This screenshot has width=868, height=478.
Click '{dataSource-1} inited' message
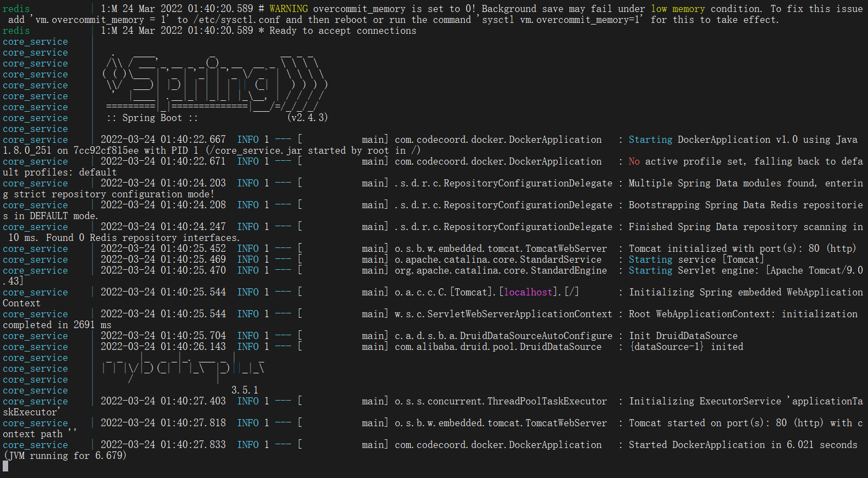pyautogui.click(x=686, y=347)
